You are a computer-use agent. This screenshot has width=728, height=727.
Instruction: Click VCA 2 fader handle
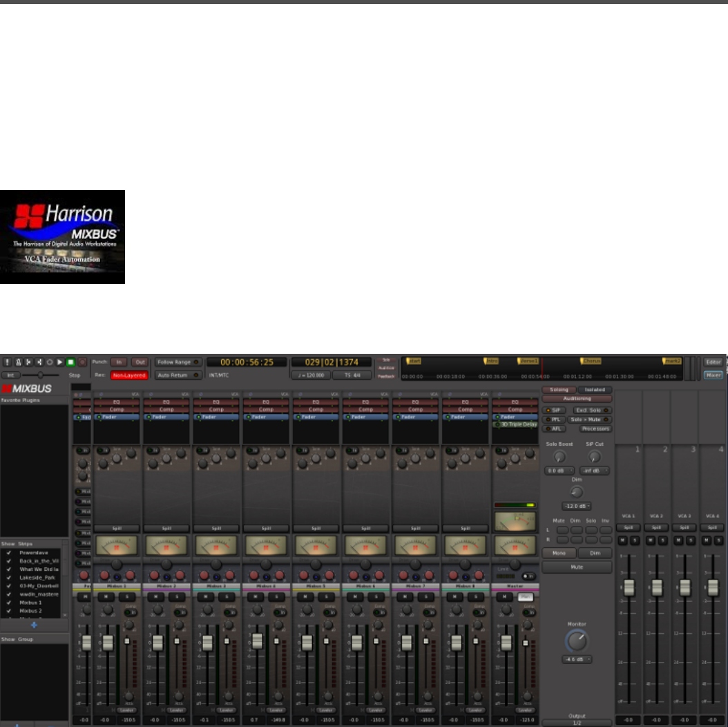656,587
